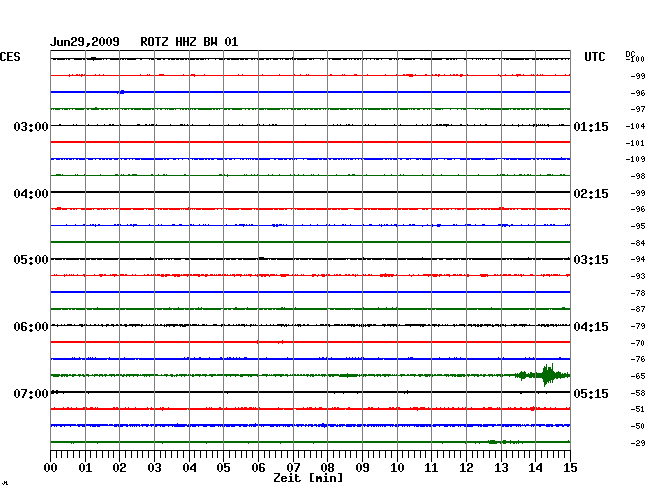Click the date label Jun29,2009
The height and width of the screenshot is (494, 650).
pyautogui.click(x=85, y=42)
